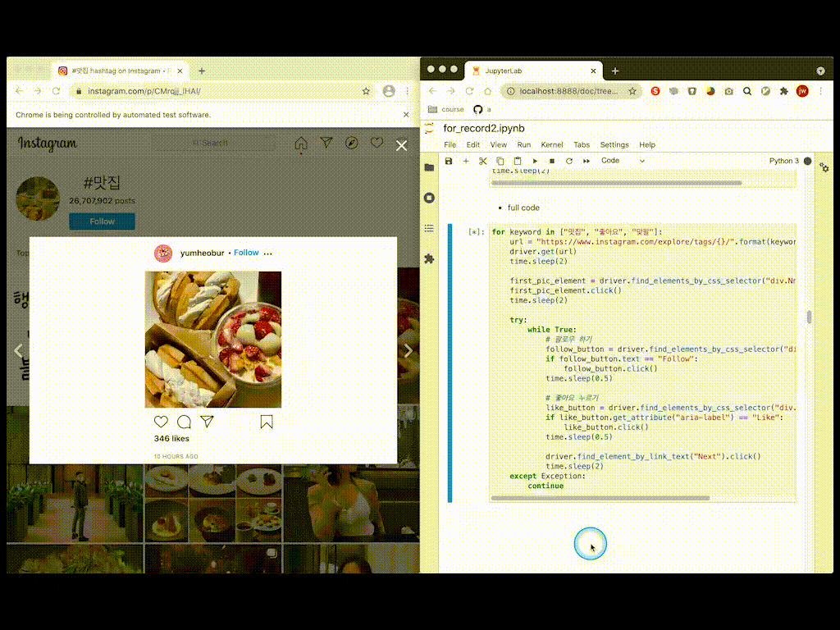Restart kernel and run all cells
The height and width of the screenshot is (630, 840).
(x=586, y=161)
